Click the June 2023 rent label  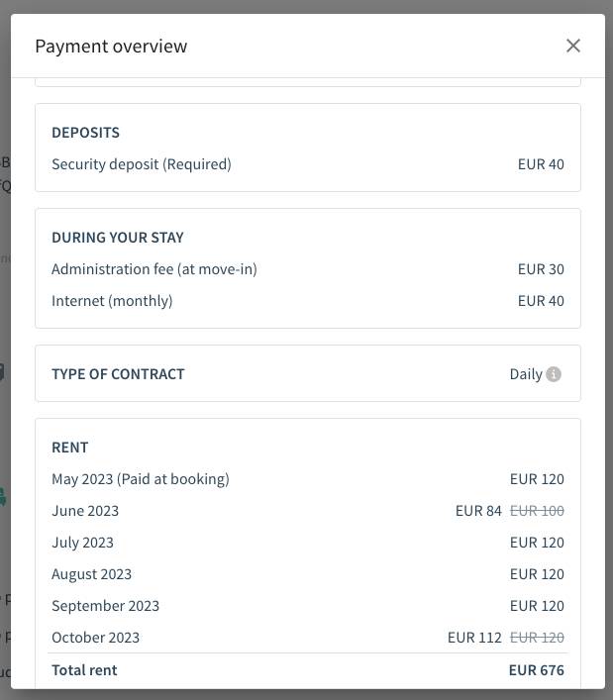[85, 511]
